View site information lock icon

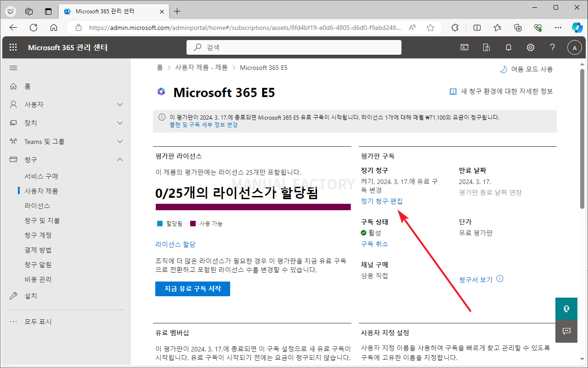(x=79, y=28)
